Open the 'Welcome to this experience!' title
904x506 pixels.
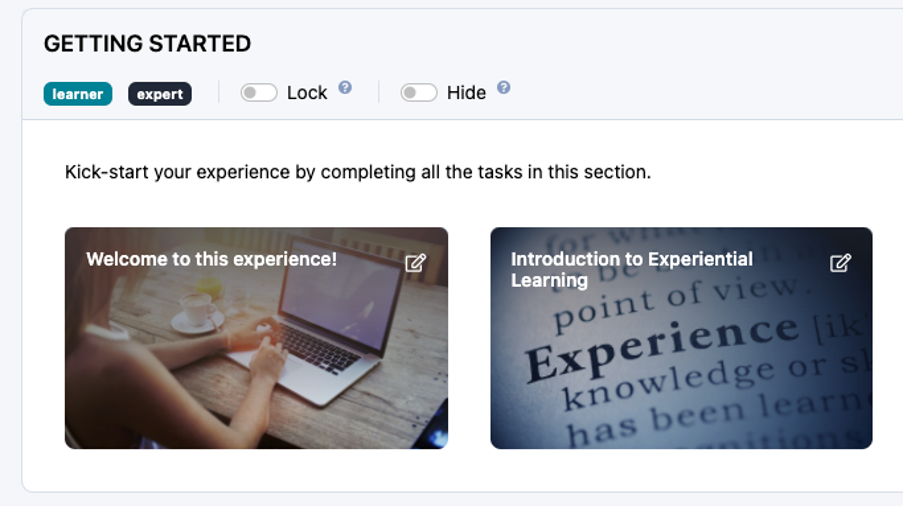pyautogui.click(x=211, y=259)
